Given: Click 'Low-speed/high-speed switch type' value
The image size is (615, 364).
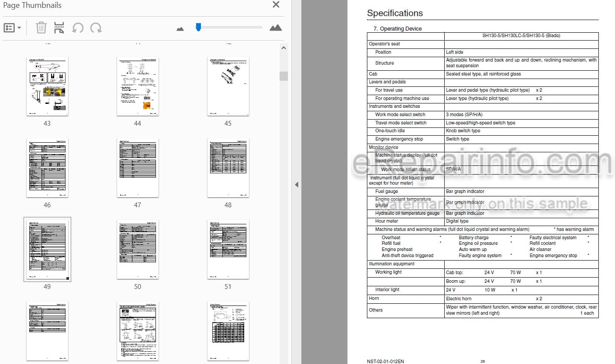Looking at the screenshot, I should click(x=480, y=123).
